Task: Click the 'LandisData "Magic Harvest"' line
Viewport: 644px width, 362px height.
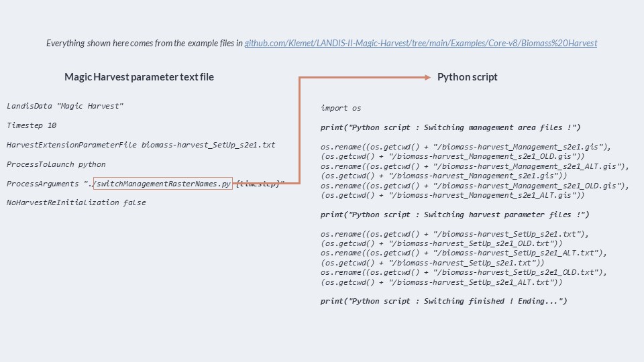Action: pyautogui.click(x=65, y=106)
